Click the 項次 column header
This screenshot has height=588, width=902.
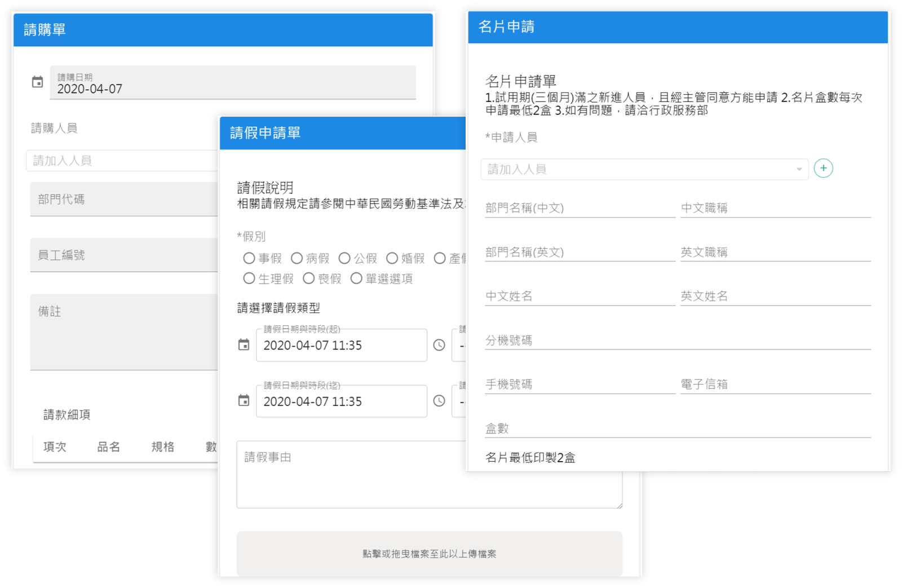(55, 447)
